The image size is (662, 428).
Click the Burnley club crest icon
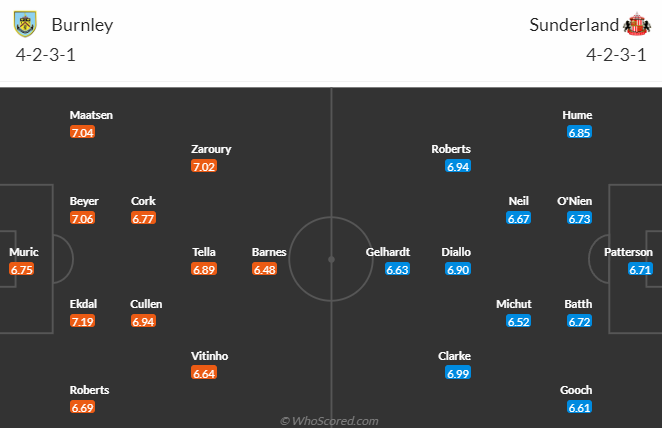coord(25,24)
